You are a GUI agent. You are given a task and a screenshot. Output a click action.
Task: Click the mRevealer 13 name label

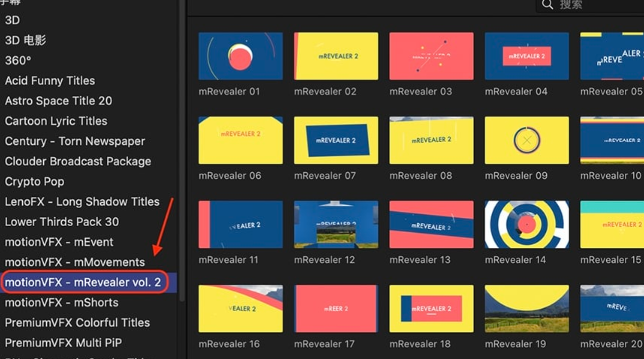click(420, 260)
